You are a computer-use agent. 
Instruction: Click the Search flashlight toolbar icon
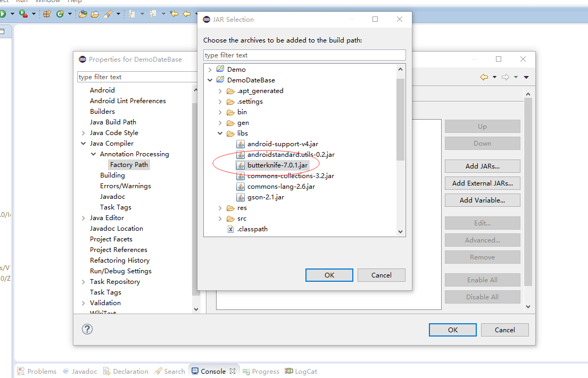tap(108, 14)
